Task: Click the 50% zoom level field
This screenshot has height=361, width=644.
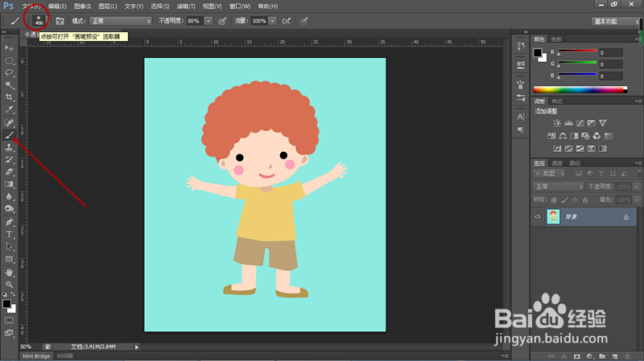Action: (30, 347)
